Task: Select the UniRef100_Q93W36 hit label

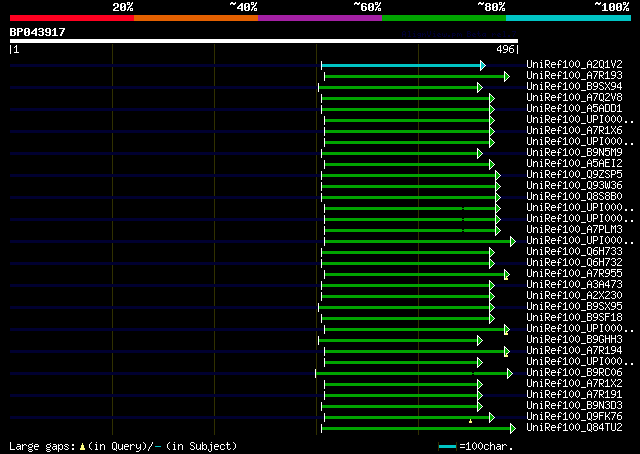Action: 574,186
